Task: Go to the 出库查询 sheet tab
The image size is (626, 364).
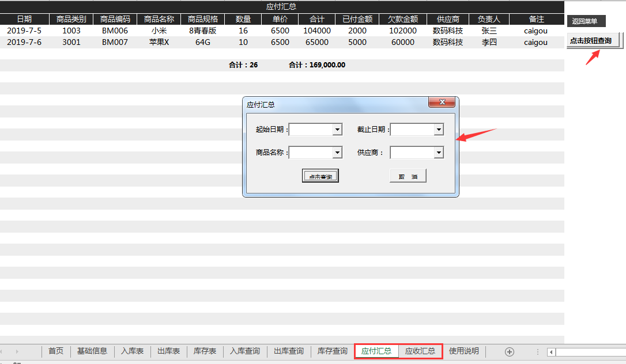Action: 289,351
